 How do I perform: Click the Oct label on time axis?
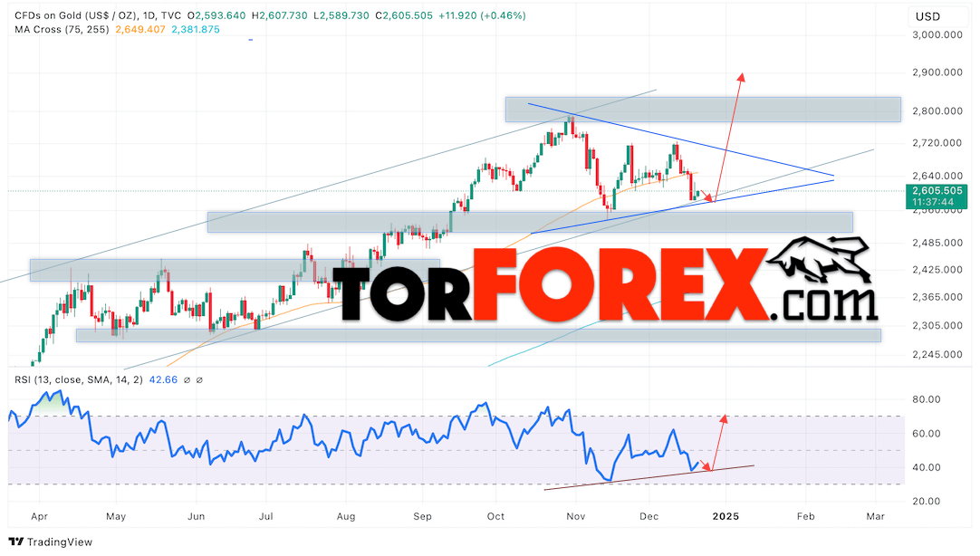click(x=495, y=517)
